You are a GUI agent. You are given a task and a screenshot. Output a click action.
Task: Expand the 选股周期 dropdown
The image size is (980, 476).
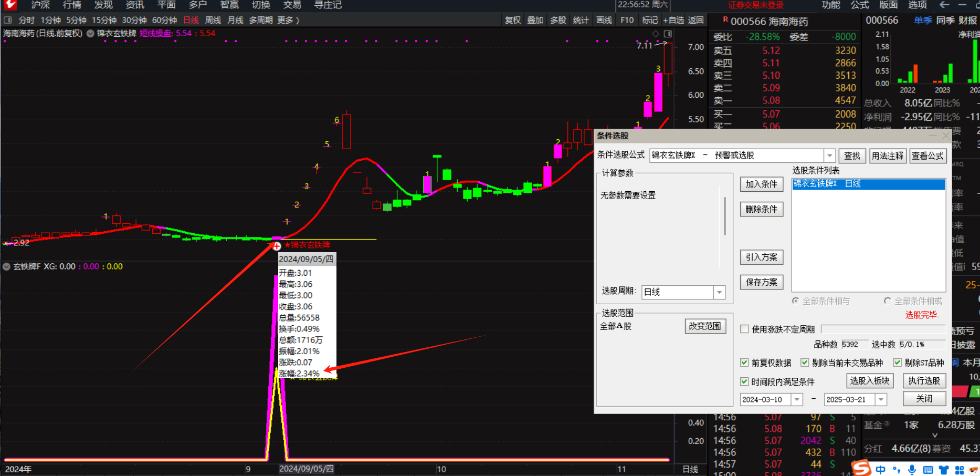click(x=719, y=292)
